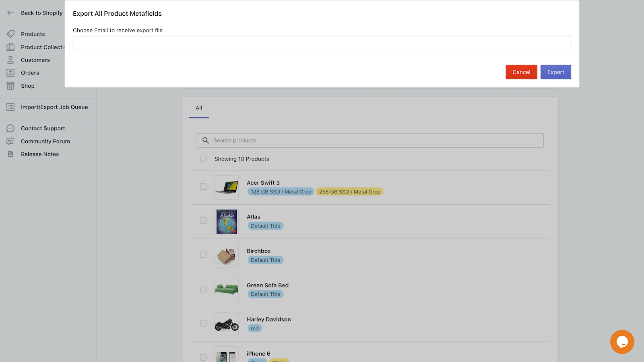Switch to the All tab

click(x=199, y=108)
